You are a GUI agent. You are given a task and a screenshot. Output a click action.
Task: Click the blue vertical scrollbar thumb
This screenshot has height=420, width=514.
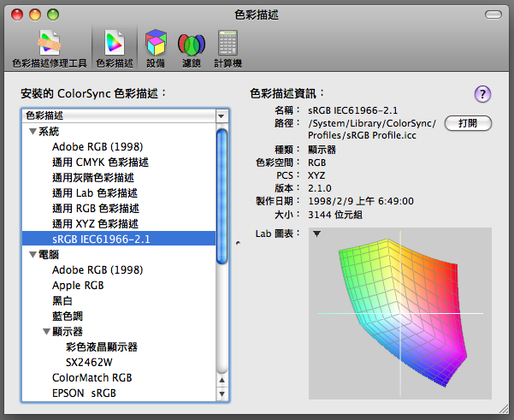point(222,197)
